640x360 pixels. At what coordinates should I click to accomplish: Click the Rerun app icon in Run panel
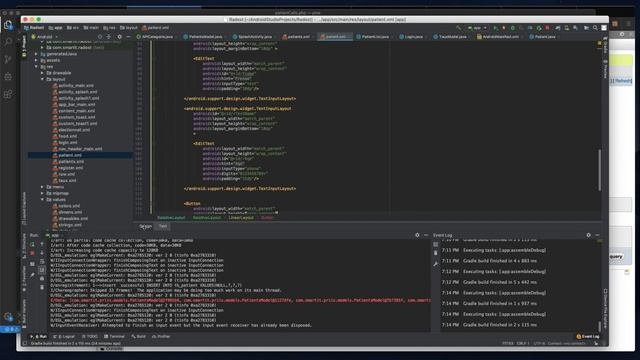coord(33,244)
